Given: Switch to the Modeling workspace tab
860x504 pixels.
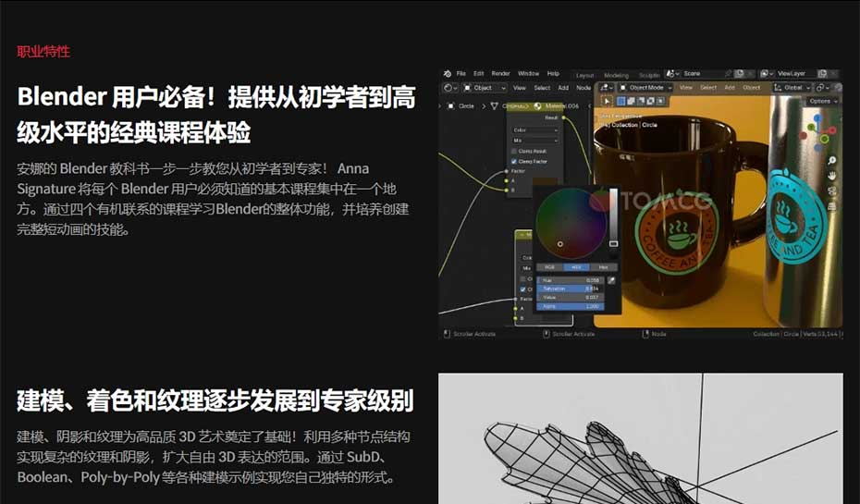Looking at the screenshot, I should coord(617,76).
